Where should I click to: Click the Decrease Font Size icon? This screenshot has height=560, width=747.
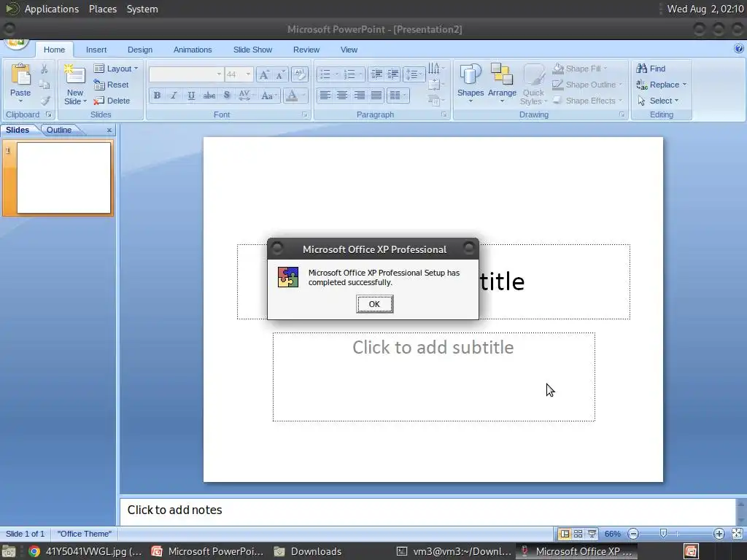click(280, 74)
